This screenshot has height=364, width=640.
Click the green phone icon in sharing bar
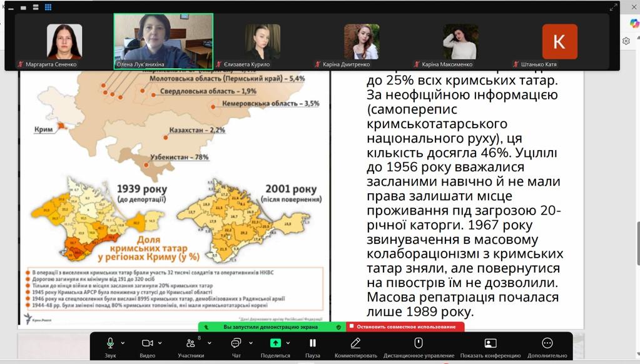pos(206,327)
